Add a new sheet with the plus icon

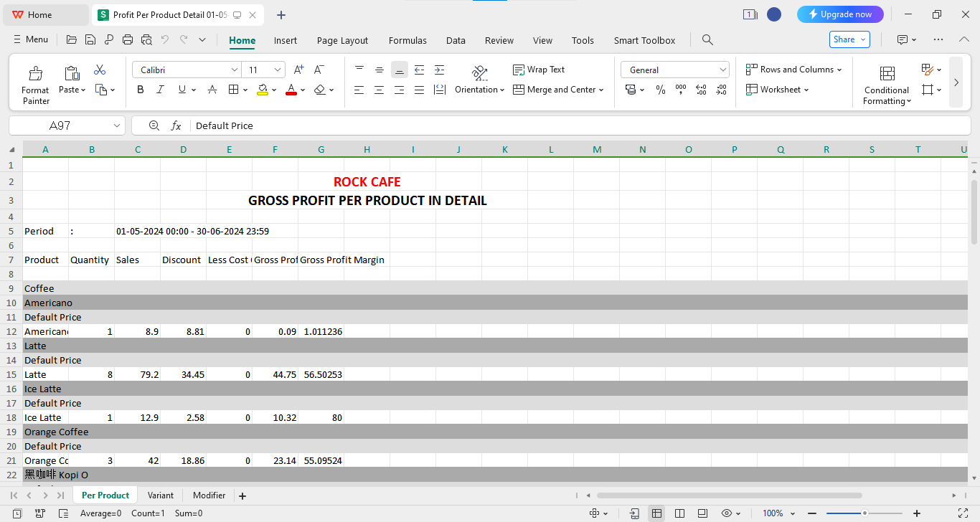point(242,495)
